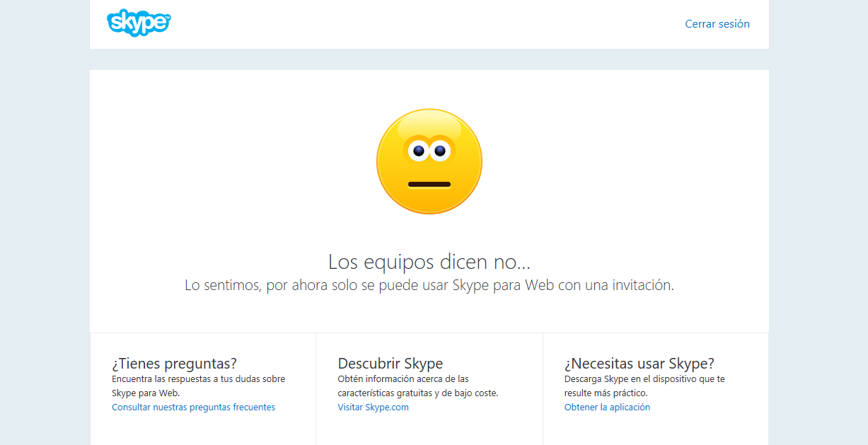The height and width of the screenshot is (445, 868).
Task: Select the 'Descubrir Skype' heading
Action: (390, 364)
